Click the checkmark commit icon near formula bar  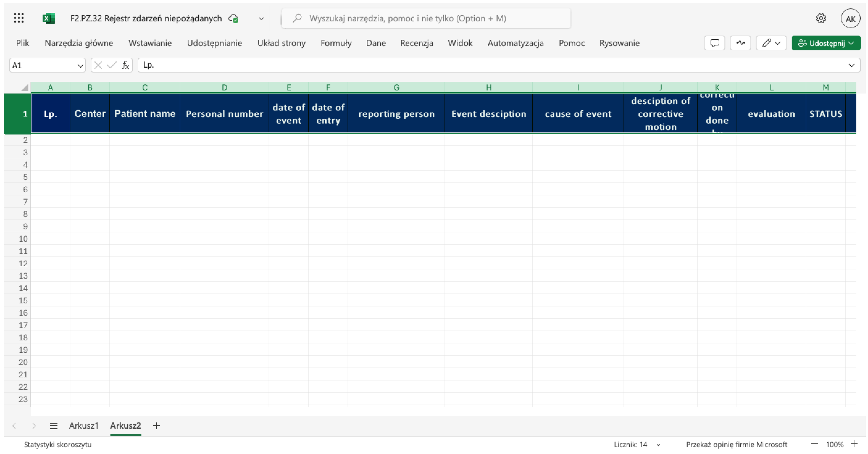[x=111, y=65]
